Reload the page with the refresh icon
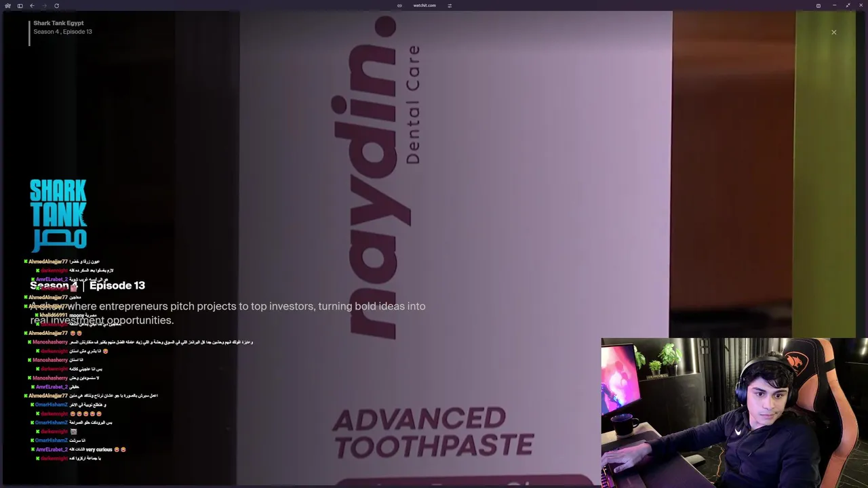This screenshot has height=488, width=868. 56,5
